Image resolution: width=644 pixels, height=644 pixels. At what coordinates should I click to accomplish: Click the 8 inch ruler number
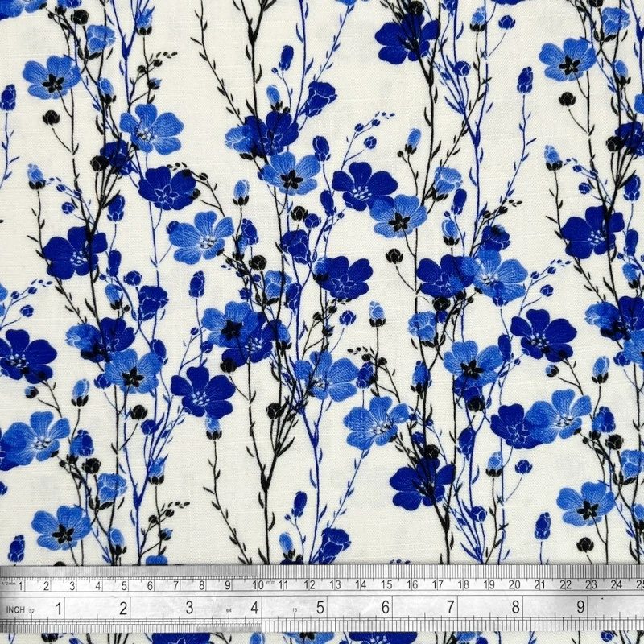(516, 609)
